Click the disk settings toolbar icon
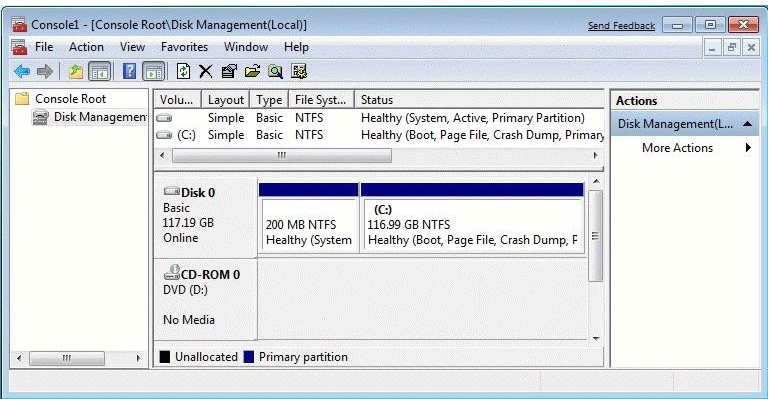The width and height of the screenshot is (771, 401). 299,72
